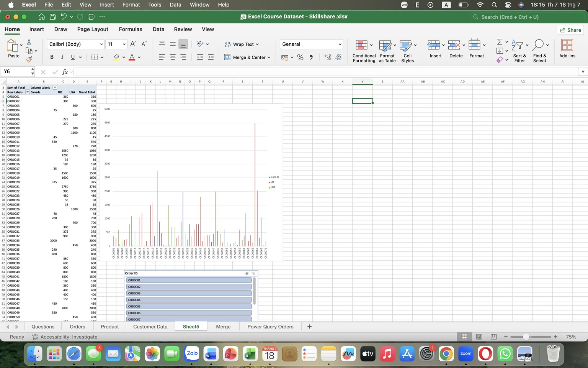Decrease indent of cell contents

coord(200,57)
